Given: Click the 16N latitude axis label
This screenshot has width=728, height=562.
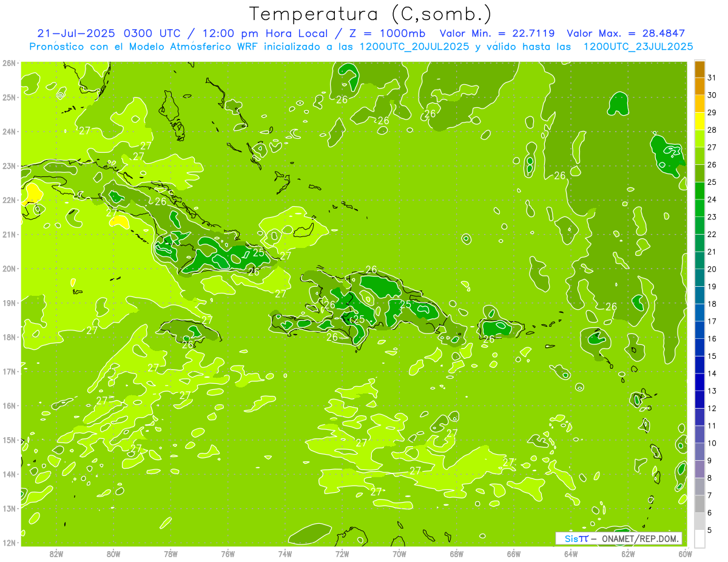Looking at the screenshot, I should click(x=8, y=406).
